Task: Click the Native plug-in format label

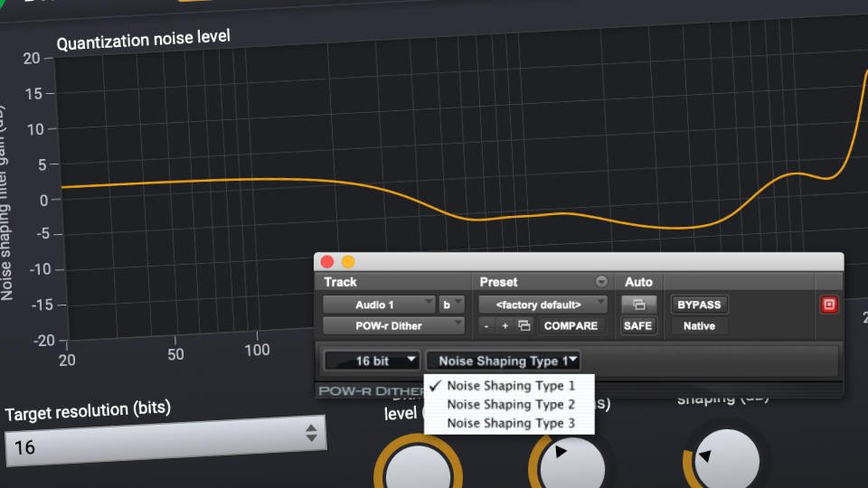Action: point(699,326)
